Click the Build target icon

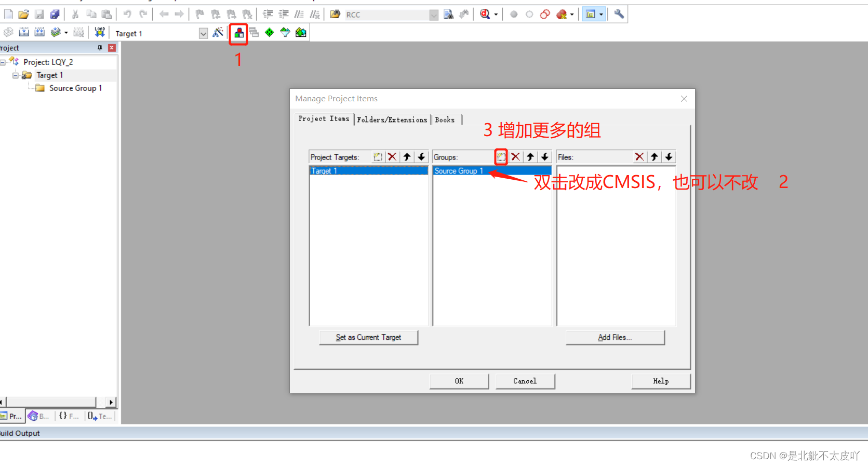[24, 32]
